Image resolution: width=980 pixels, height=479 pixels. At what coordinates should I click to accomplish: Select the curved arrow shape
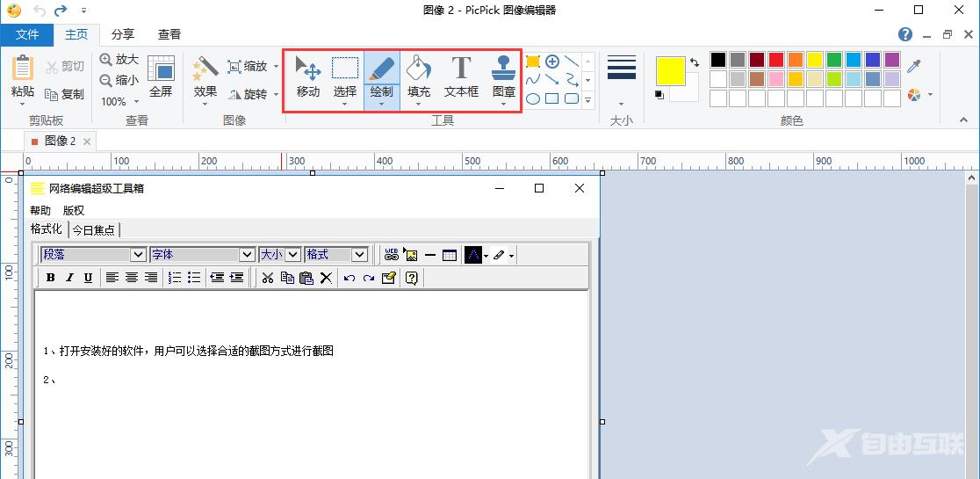572,79
